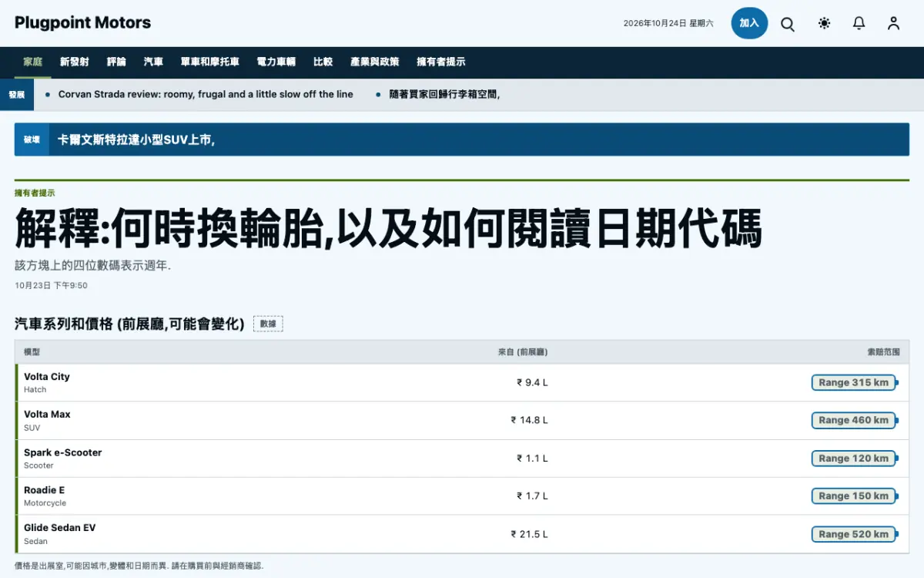924x578 pixels.
Task: Select the 家庭 nav tab
Action: tap(33, 62)
